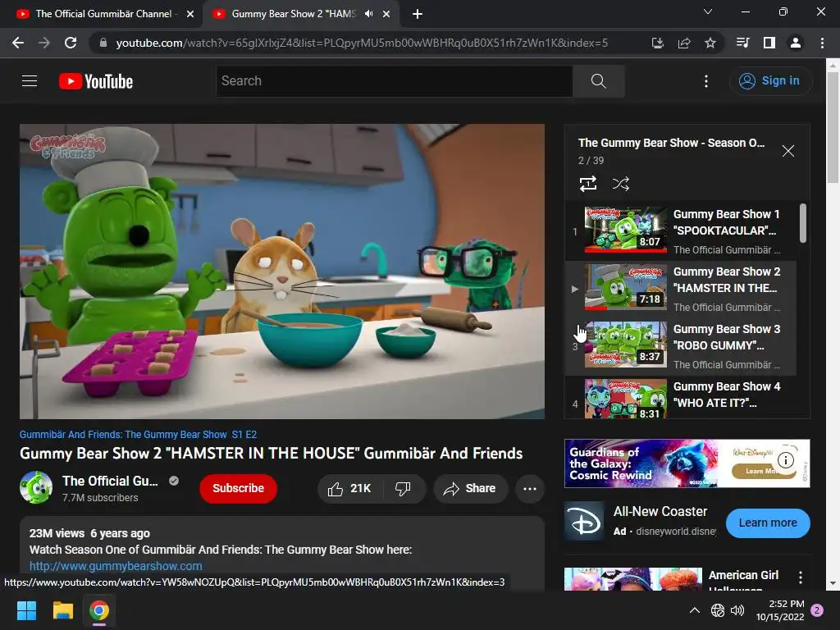Click Learn more on Disney ad
The width and height of the screenshot is (840, 630).
click(x=768, y=523)
